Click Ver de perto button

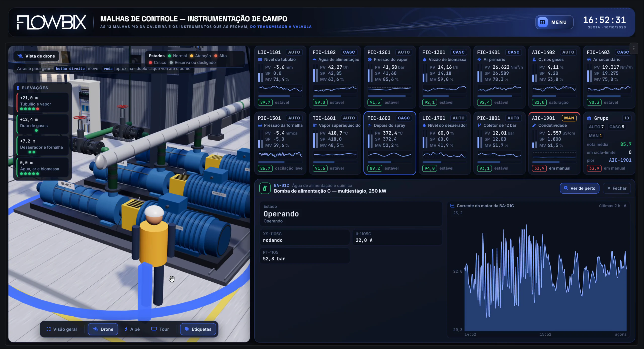point(579,188)
